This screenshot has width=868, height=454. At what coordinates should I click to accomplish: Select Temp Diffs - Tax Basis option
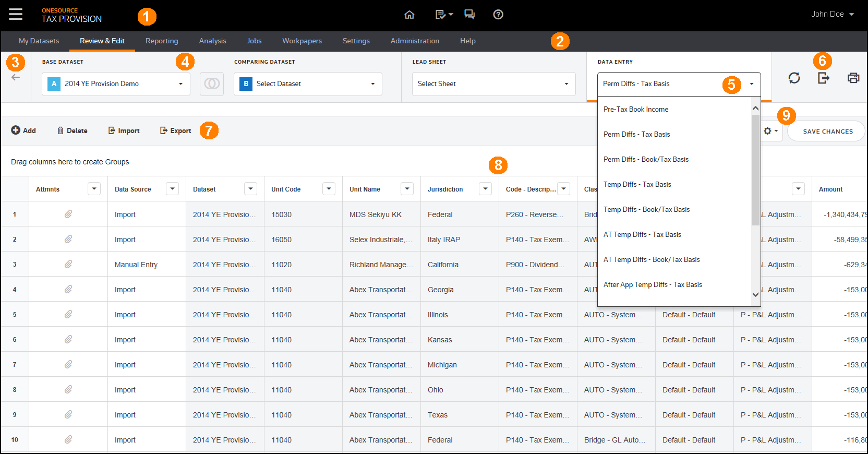click(674, 184)
